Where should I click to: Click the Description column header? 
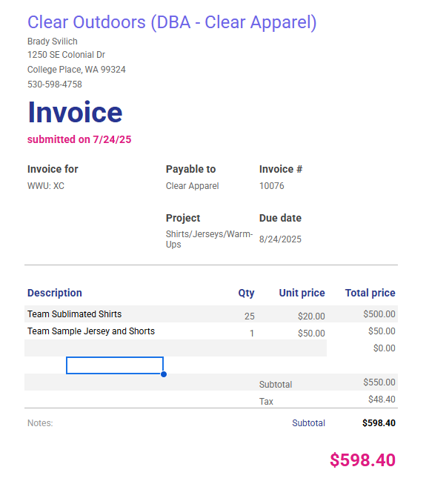pyautogui.click(x=55, y=293)
